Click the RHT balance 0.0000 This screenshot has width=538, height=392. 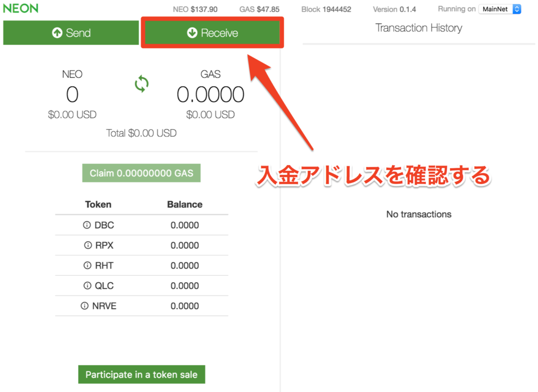tap(184, 266)
